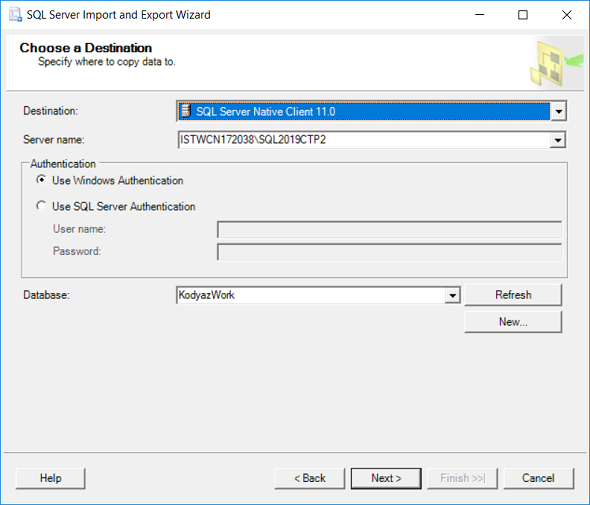The height and width of the screenshot is (505, 590).
Task: Click the "Specify where to copy data to." text
Action: [x=106, y=62]
